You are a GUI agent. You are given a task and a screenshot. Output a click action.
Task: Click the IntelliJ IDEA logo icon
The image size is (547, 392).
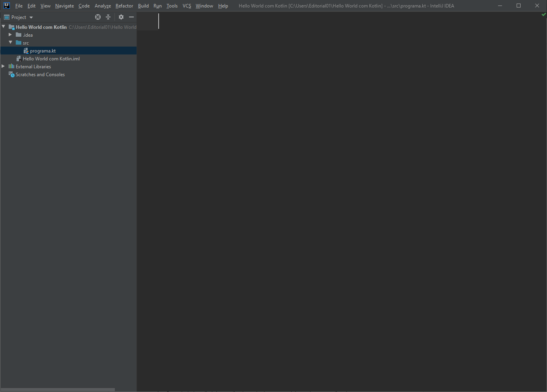[x=7, y=6]
